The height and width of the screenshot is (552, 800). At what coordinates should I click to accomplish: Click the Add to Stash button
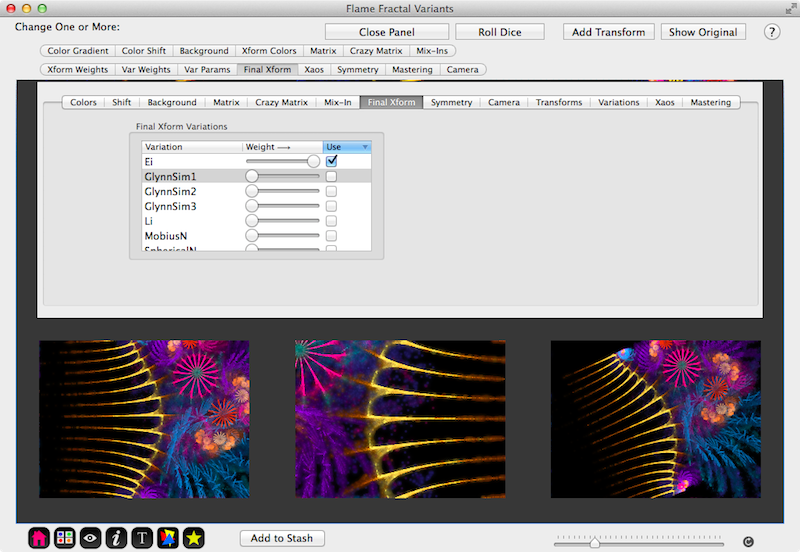pyautogui.click(x=282, y=538)
